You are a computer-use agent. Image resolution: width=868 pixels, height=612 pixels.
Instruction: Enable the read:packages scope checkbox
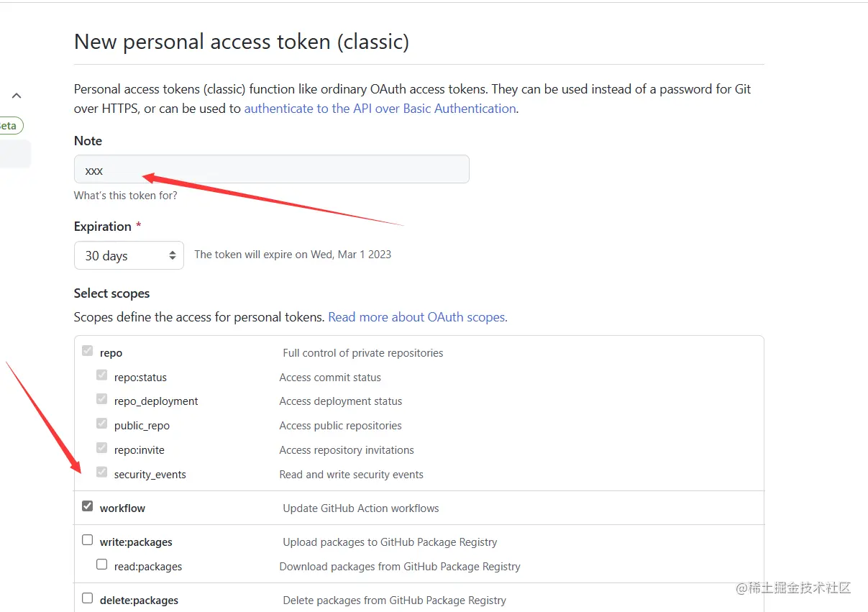coord(102,565)
